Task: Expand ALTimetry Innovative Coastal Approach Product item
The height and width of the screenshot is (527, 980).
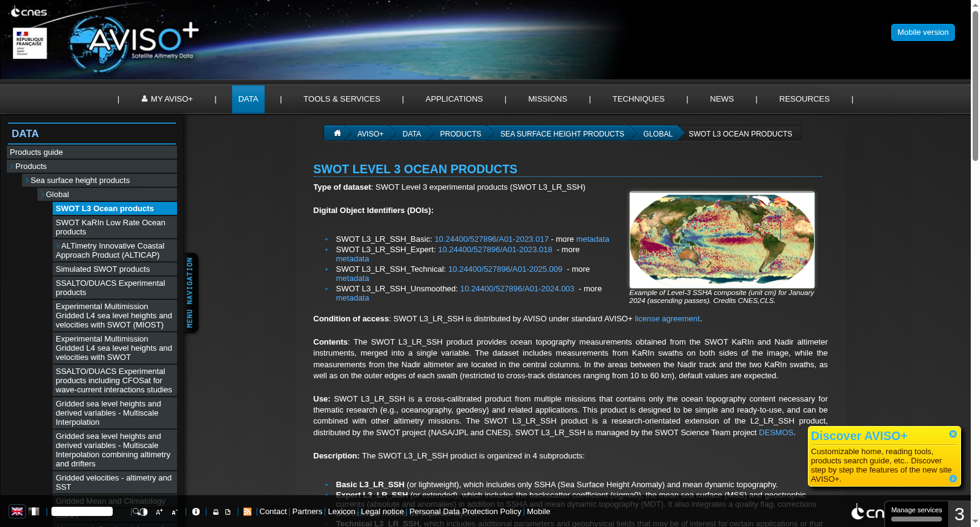Action: 115,250
